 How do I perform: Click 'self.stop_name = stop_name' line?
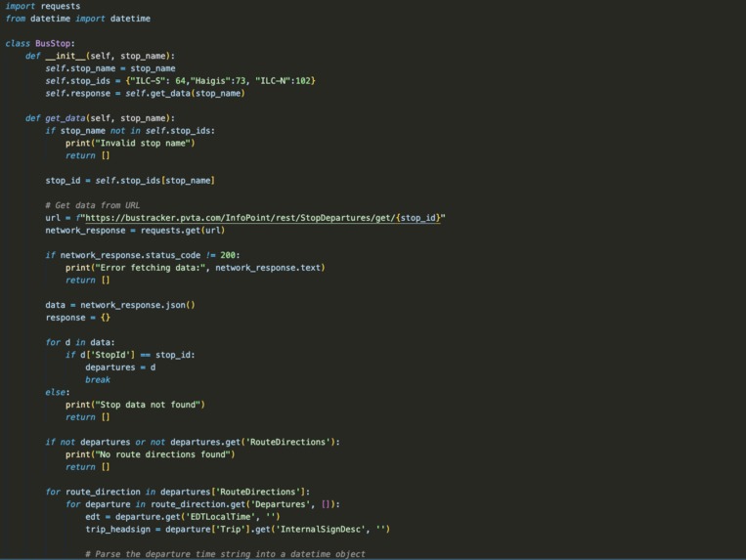[110, 68]
